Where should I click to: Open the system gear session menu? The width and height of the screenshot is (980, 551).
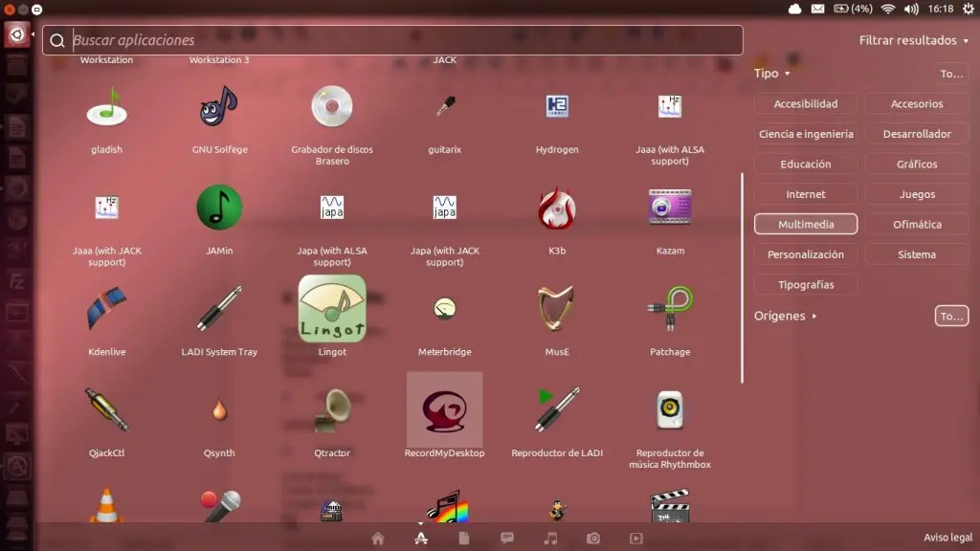tap(969, 9)
